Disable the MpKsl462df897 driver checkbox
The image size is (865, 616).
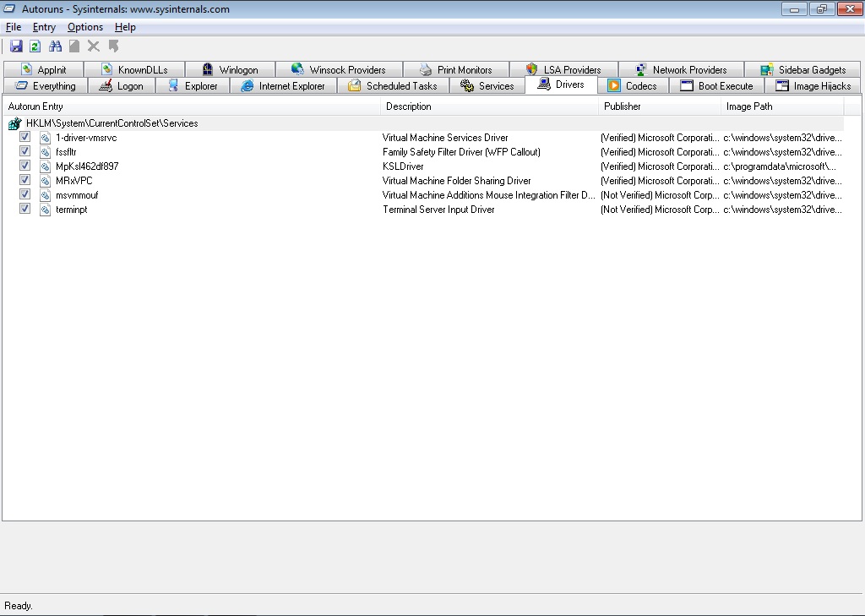pyautogui.click(x=24, y=165)
